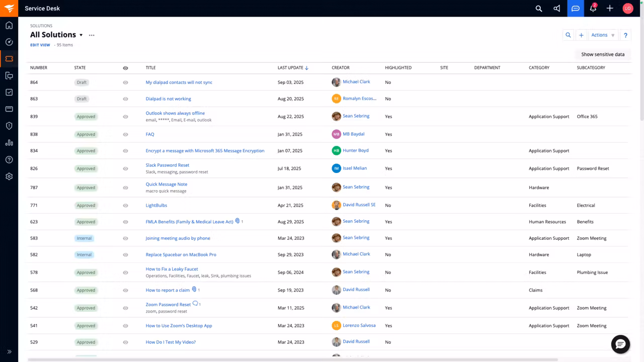Click Show sensitive data
The width and height of the screenshot is (644, 362).
click(x=603, y=54)
